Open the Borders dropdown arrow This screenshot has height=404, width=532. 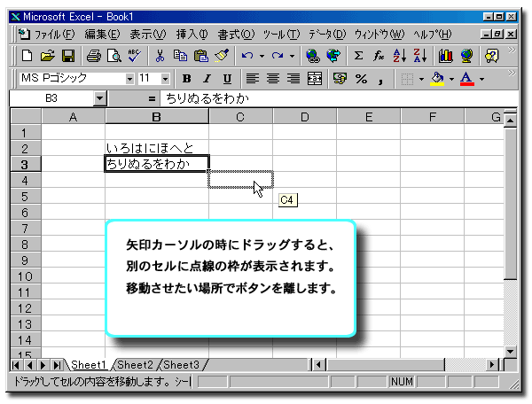[x=421, y=79]
